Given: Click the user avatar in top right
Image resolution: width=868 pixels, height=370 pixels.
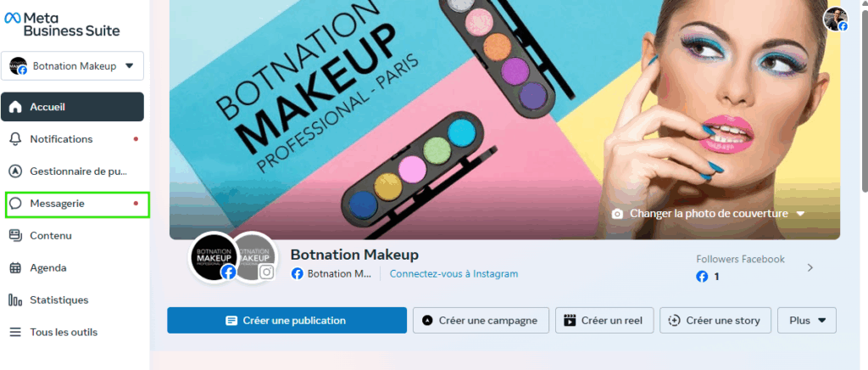Looking at the screenshot, I should [x=836, y=19].
